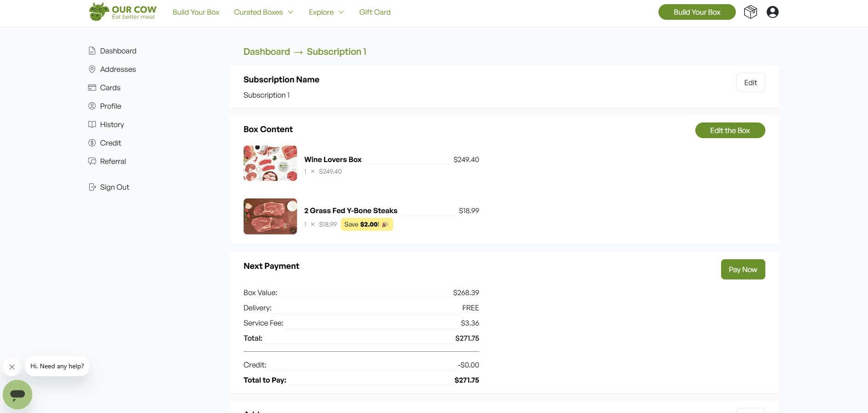
Task: Open the chat widget bubble
Action: [17, 394]
